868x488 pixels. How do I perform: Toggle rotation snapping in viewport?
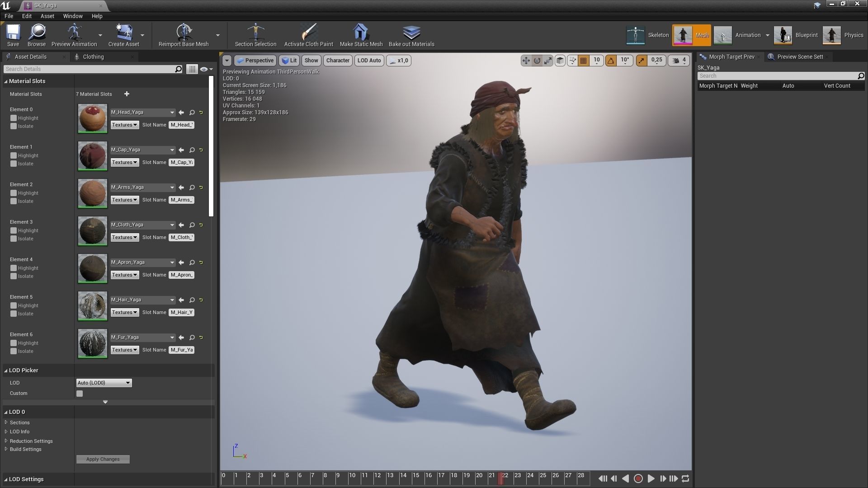tap(611, 61)
